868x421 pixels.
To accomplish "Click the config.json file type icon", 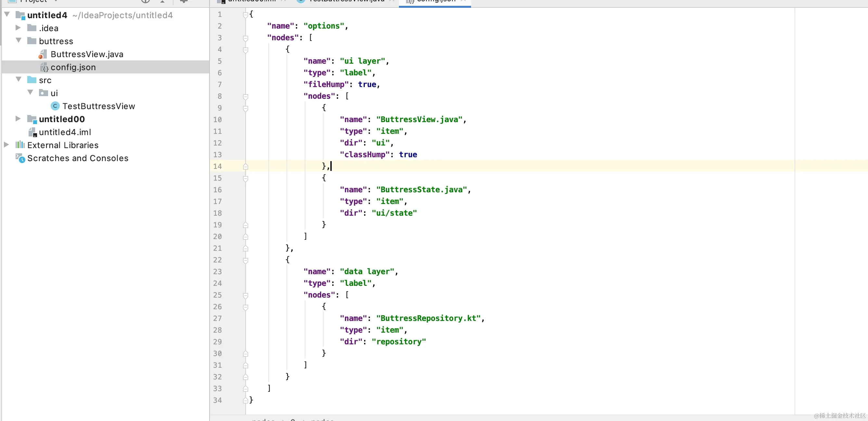I will pyautogui.click(x=44, y=67).
